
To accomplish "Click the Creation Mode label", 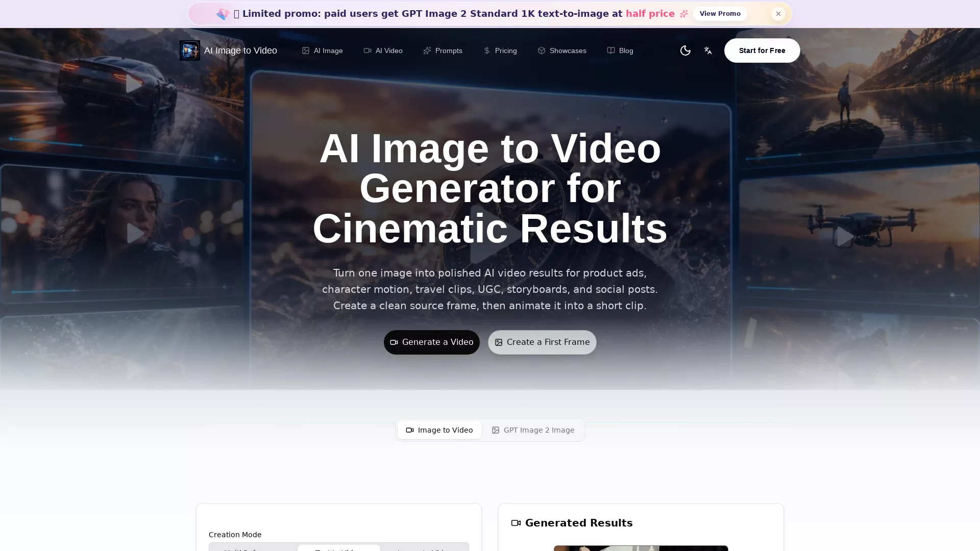I will click(x=235, y=535).
